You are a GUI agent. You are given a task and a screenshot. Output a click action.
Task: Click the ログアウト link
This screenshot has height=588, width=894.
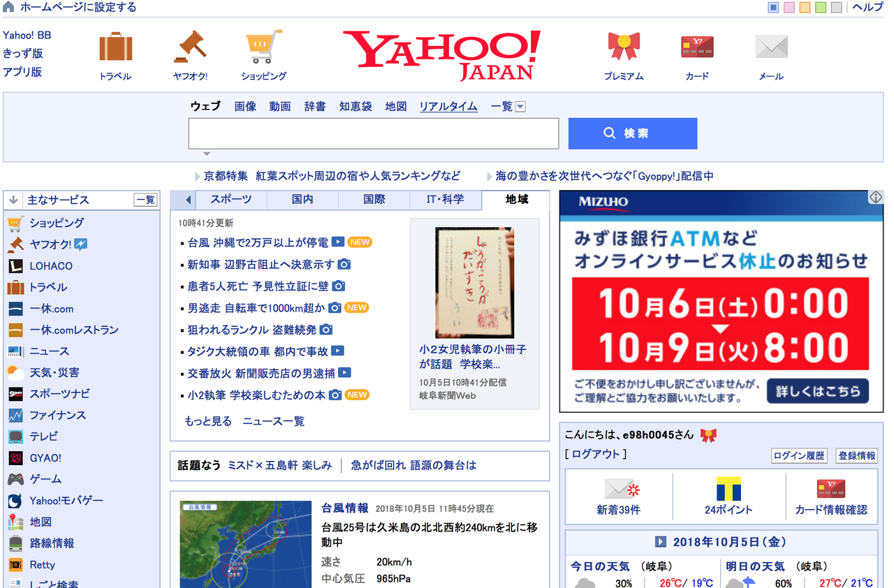596,454
